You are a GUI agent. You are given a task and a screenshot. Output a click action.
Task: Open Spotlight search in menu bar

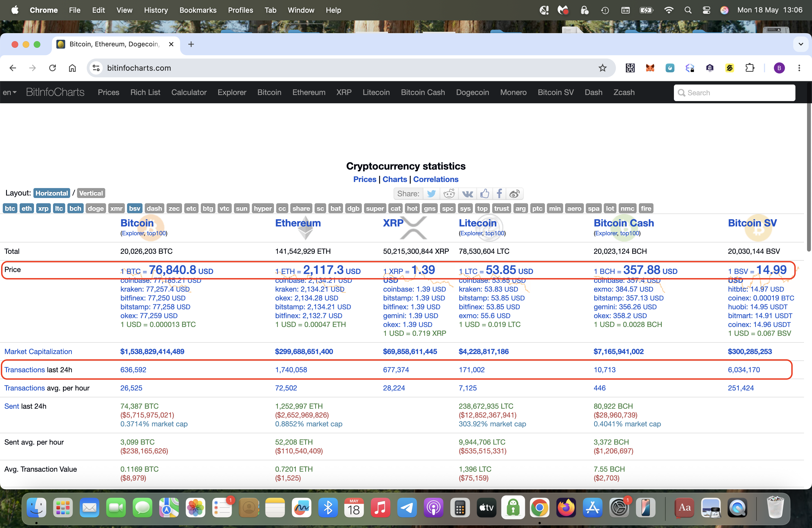point(688,10)
